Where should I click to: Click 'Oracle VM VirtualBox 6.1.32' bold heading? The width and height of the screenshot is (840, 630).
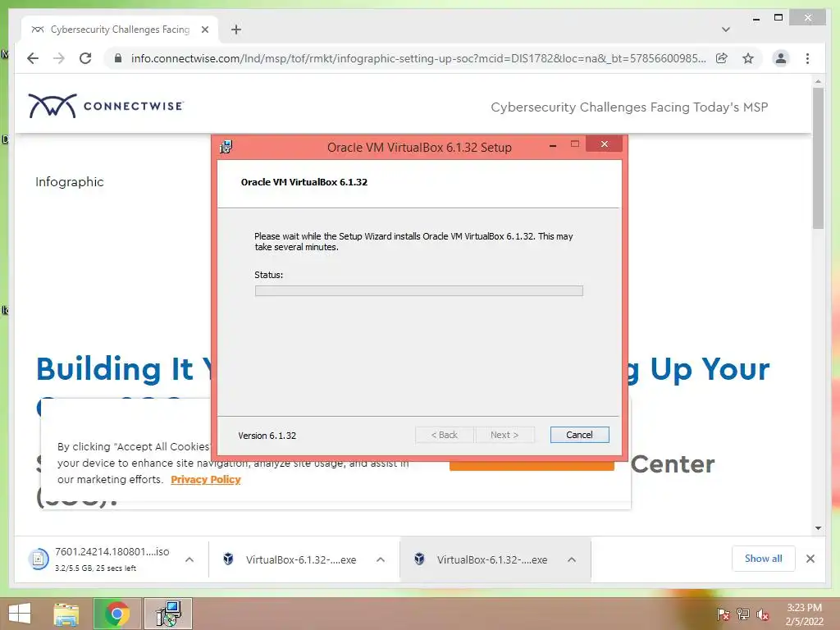click(x=304, y=182)
